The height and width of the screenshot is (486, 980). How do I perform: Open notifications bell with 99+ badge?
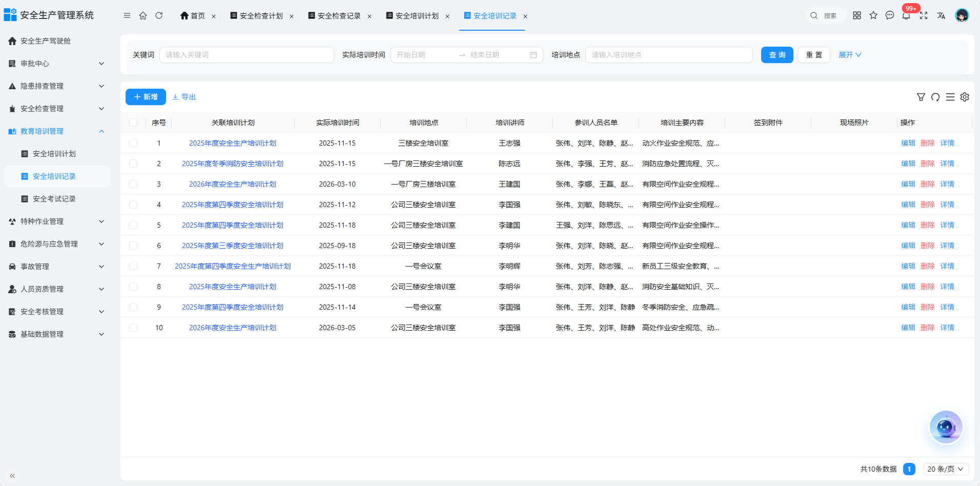[906, 15]
